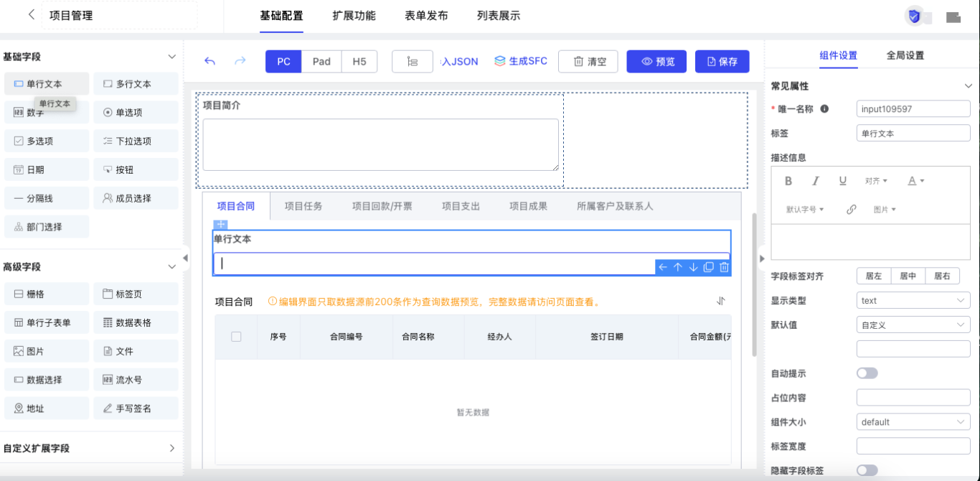The height and width of the screenshot is (481, 980).
Task: Add the 地址 address component
Action: point(47,408)
